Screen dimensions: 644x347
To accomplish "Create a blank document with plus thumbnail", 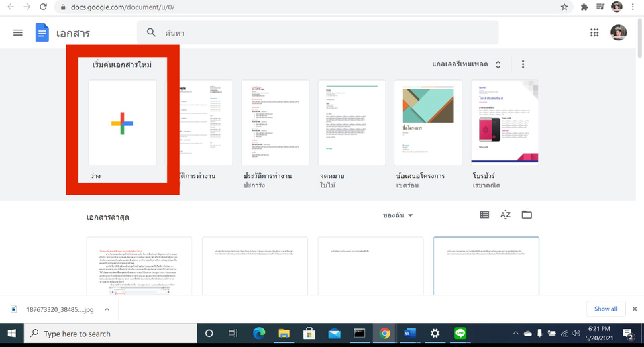I will 122,123.
